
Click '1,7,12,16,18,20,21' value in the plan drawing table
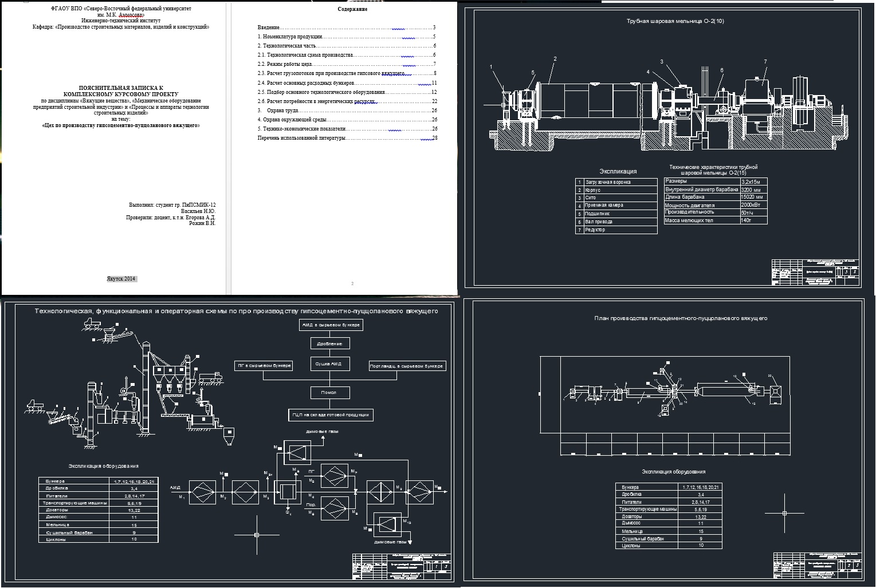pos(700,487)
